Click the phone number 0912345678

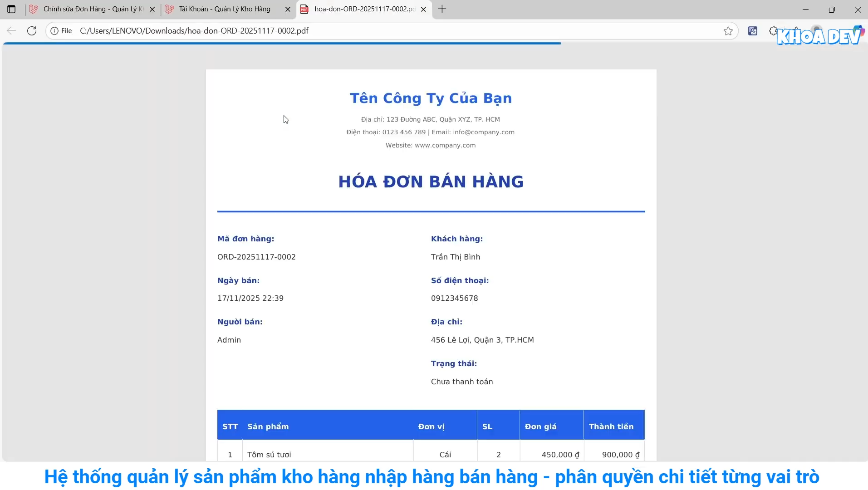pyautogui.click(x=454, y=298)
